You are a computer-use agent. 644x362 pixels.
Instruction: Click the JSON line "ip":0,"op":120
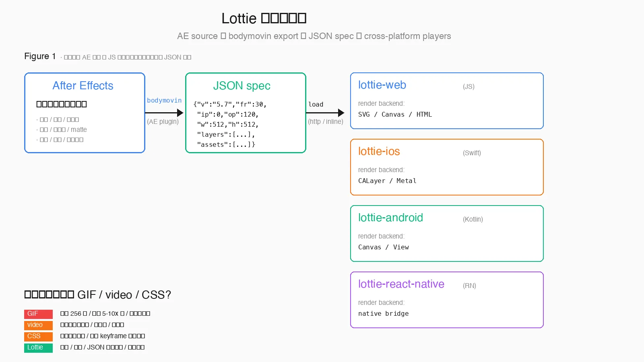[x=228, y=115]
